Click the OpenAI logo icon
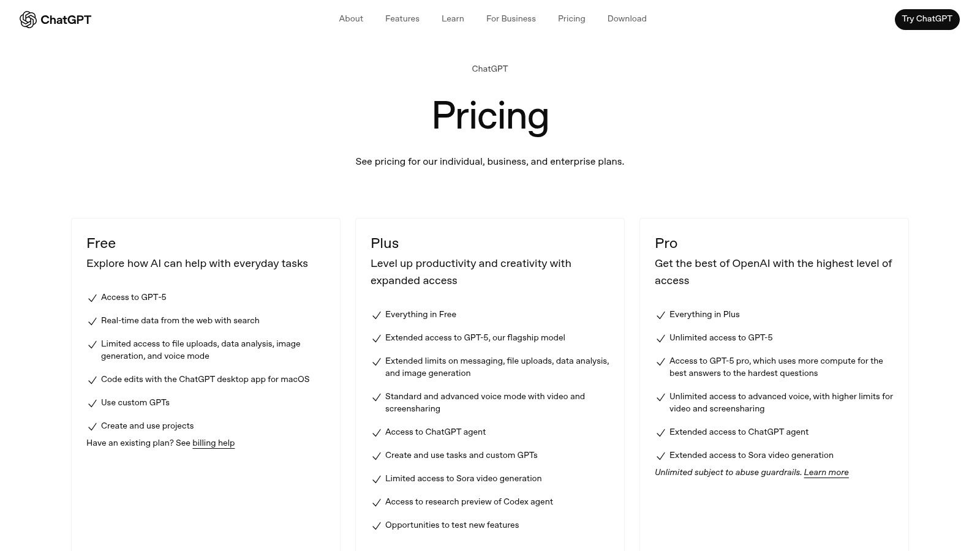980x551 pixels. pyautogui.click(x=28, y=19)
